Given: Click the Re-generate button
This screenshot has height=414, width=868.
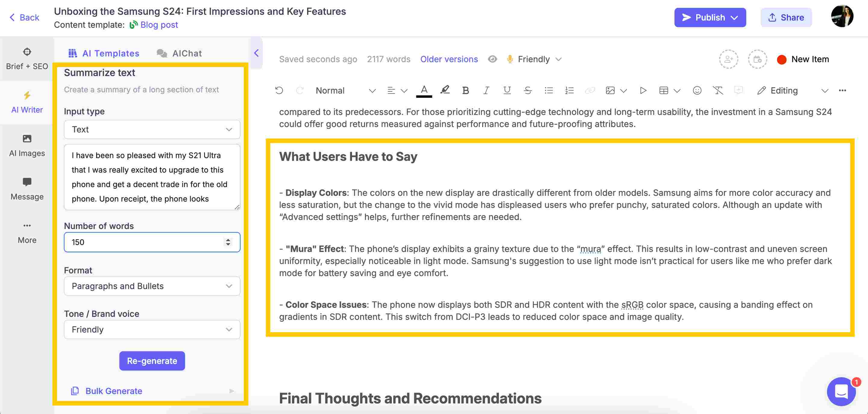Looking at the screenshot, I should coord(152,361).
